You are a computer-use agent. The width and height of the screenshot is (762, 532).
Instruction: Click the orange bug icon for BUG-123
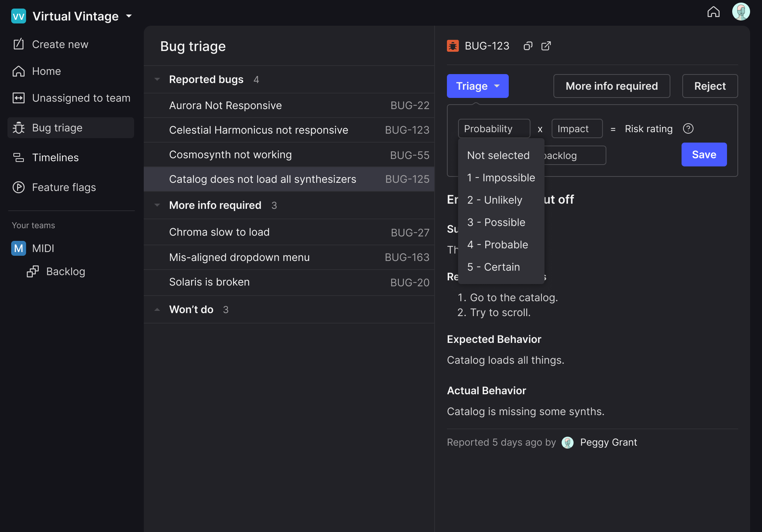click(453, 46)
